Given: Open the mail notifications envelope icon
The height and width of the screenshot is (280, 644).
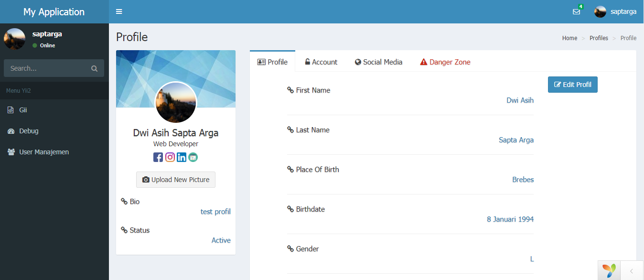Looking at the screenshot, I should click(x=576, y=12).
